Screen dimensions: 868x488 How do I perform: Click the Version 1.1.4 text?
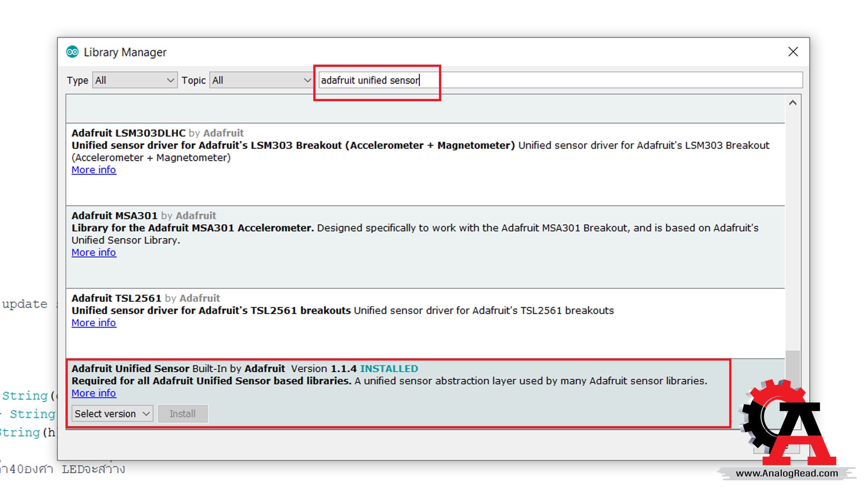324,369
